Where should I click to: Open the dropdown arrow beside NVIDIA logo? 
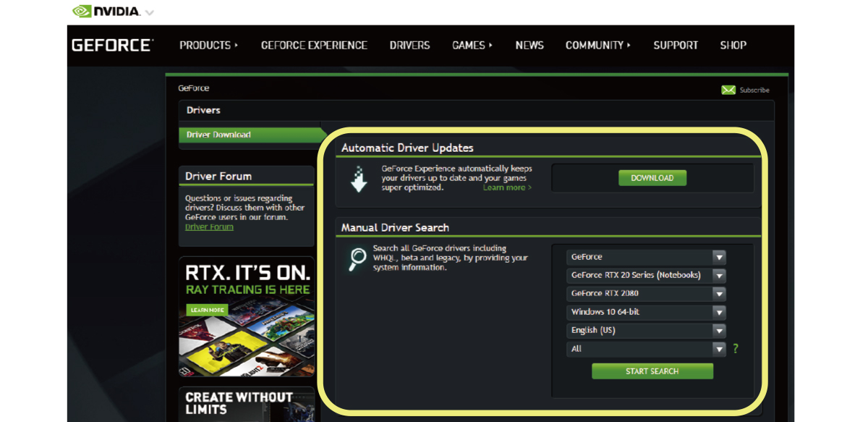(150, 12)
